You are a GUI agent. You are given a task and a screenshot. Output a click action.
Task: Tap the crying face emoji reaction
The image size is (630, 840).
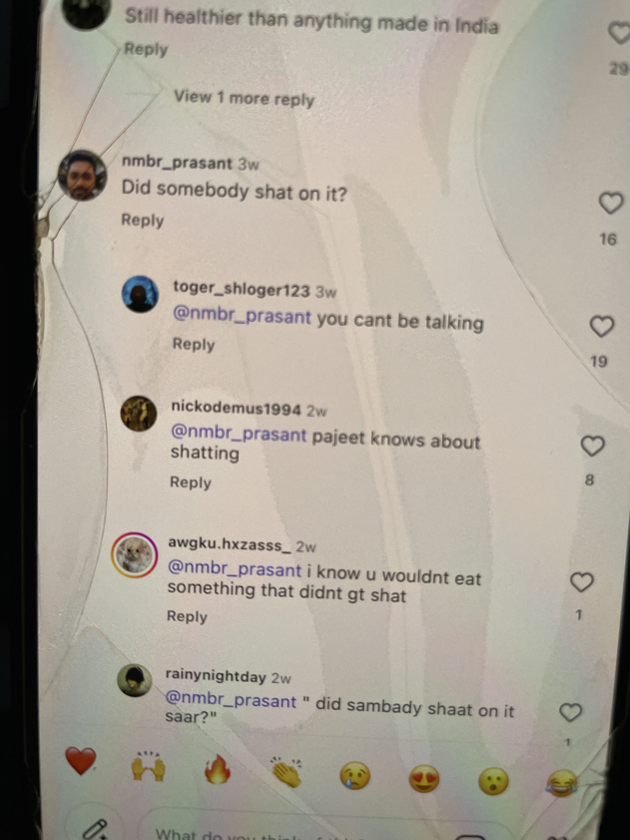click(354, 776)
